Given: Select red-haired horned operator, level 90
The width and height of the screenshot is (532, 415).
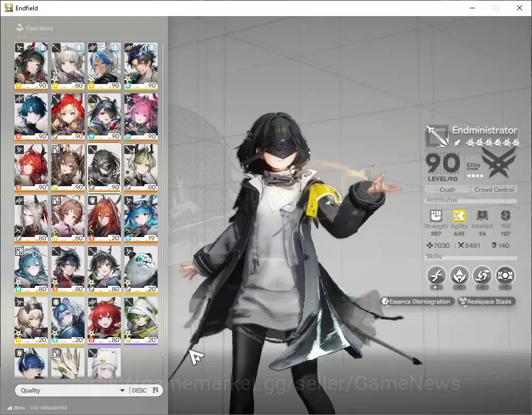Looking at the screenshot, I should coord(31,168).
